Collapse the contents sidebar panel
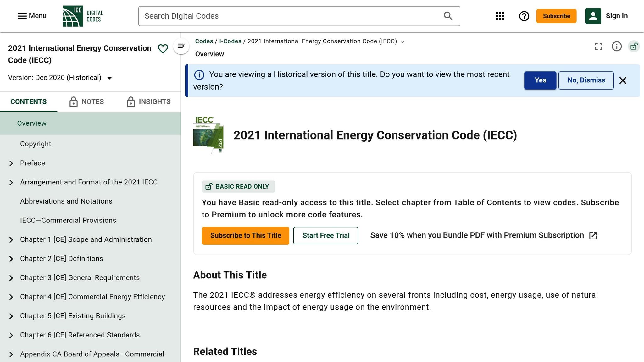 (181, 46)
